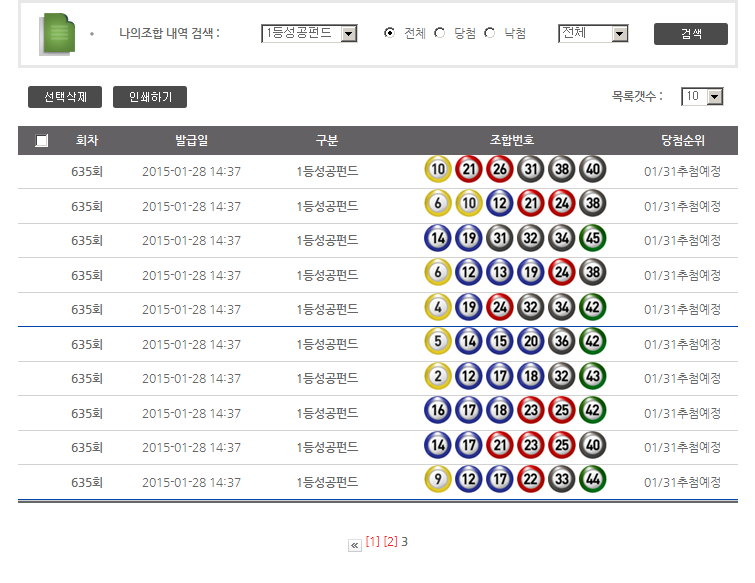Select the 낙첨 radio button
Viewport: 755px width, 583px height.
(489, 33)
